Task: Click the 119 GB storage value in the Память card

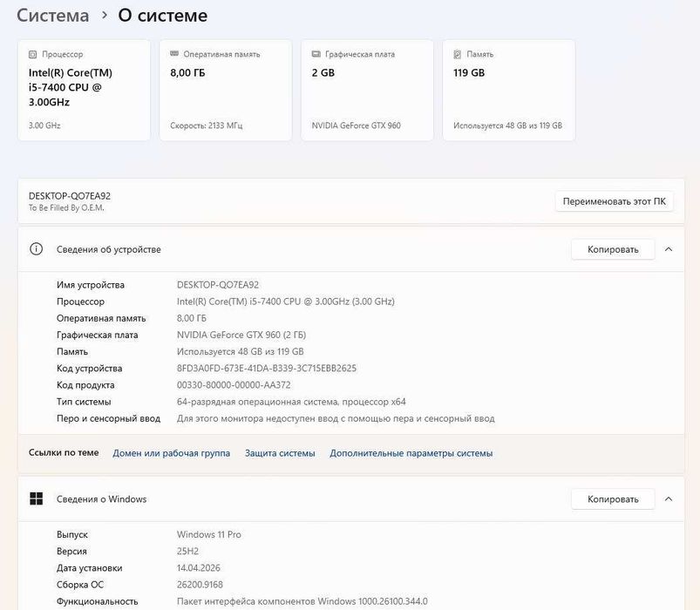Action: 469,72
